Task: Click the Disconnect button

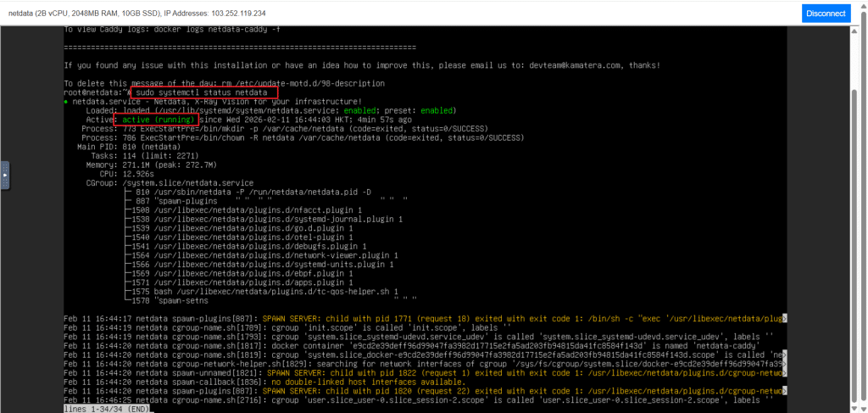Action: [x=826, y=14]
